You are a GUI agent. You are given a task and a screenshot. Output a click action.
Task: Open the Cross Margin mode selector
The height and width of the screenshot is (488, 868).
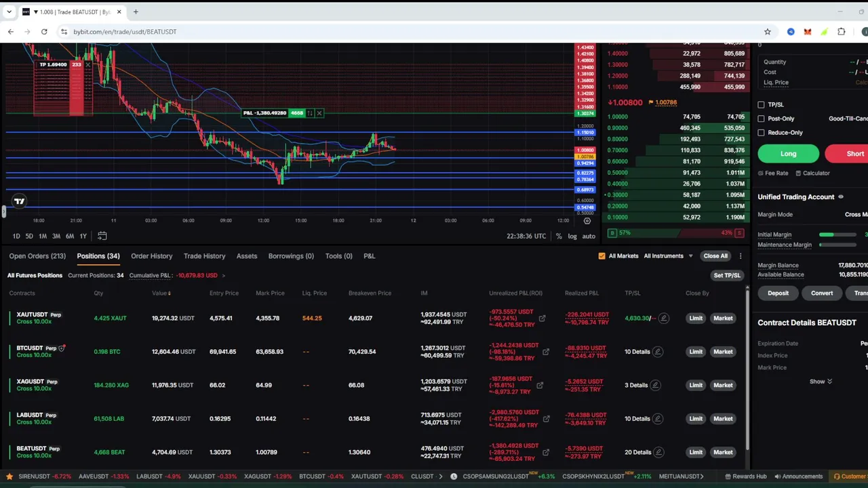[856, 215]
